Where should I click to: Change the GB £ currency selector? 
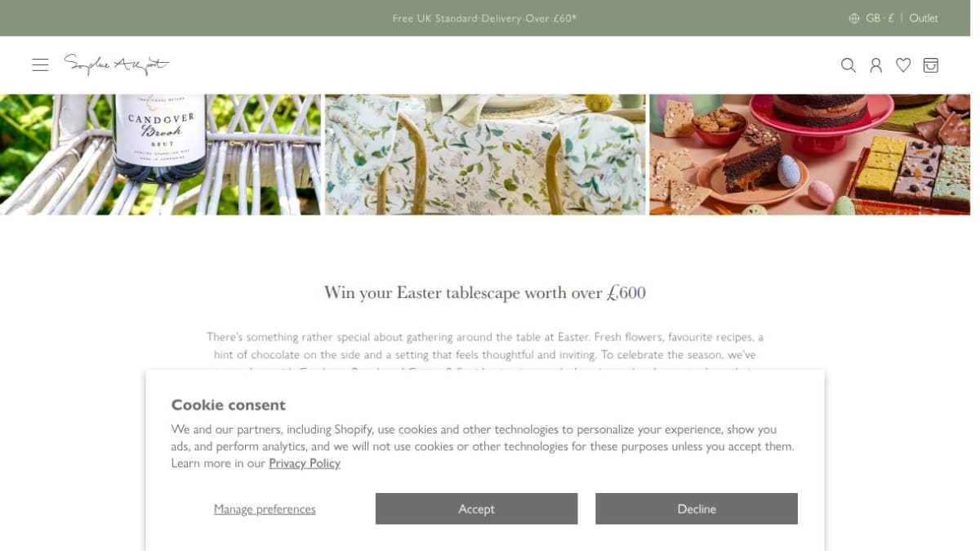coord(880,18)
